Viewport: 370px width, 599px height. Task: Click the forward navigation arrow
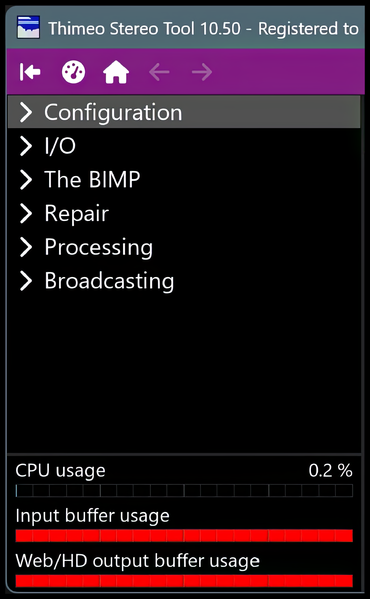[202, 72]
